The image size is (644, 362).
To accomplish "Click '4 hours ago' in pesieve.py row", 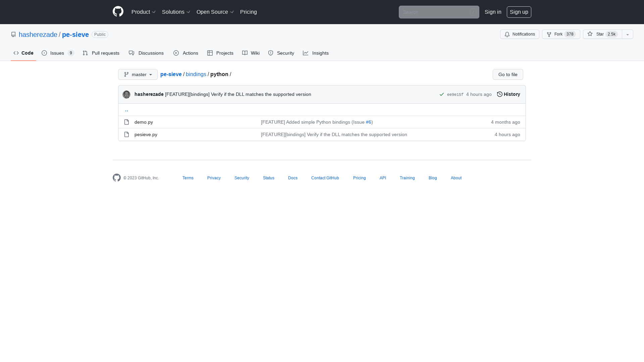I will [507, 134].
